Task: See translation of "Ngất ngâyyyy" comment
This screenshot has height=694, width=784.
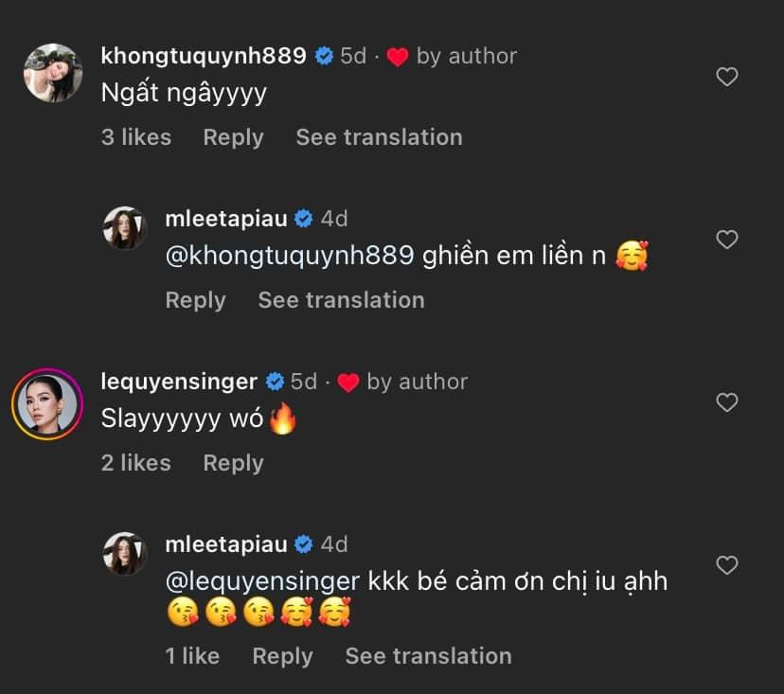Action: 379,137
